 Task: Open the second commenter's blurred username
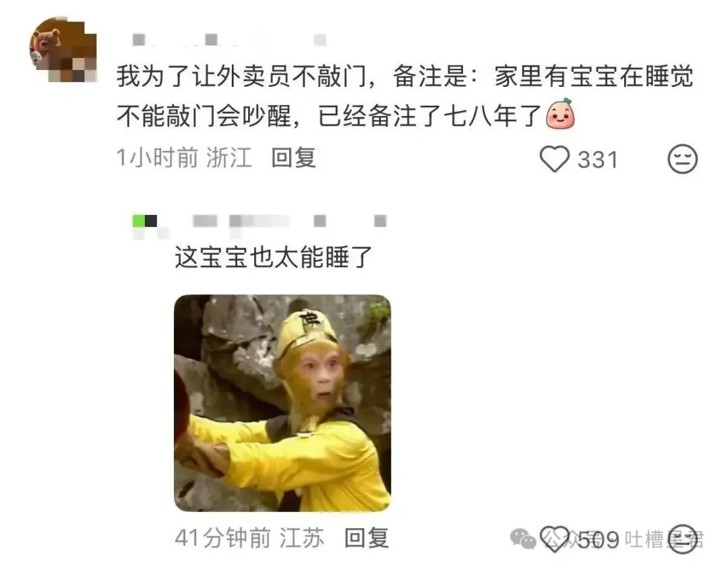[x=289, y=221]
